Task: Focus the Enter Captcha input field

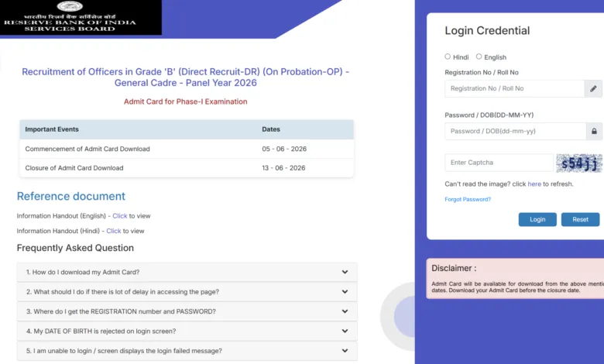Action: coord(499,163)
